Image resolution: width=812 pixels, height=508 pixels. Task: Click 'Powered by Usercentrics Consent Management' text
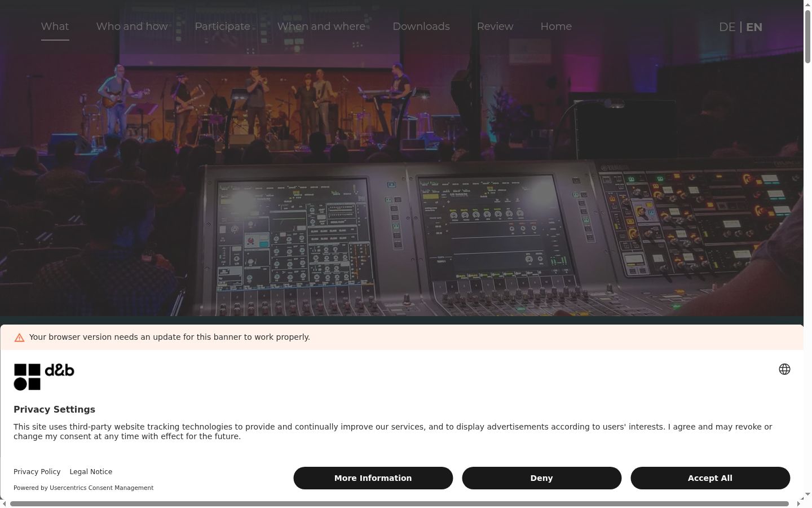click(83, 488)
